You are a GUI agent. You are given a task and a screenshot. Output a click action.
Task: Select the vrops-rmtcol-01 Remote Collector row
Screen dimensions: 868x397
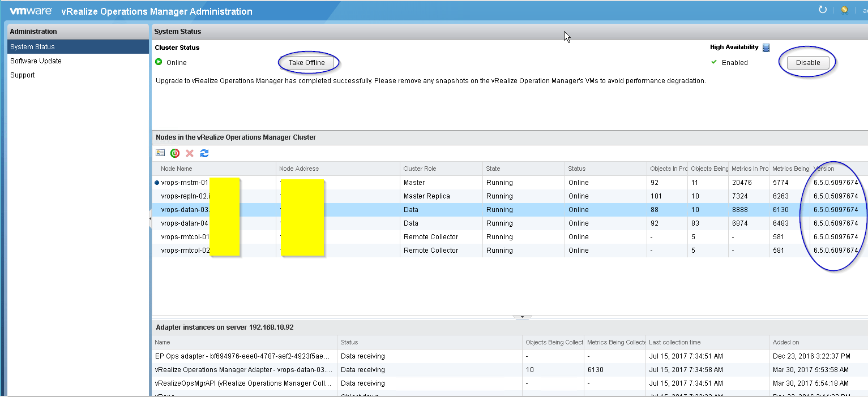click(430, 237)
